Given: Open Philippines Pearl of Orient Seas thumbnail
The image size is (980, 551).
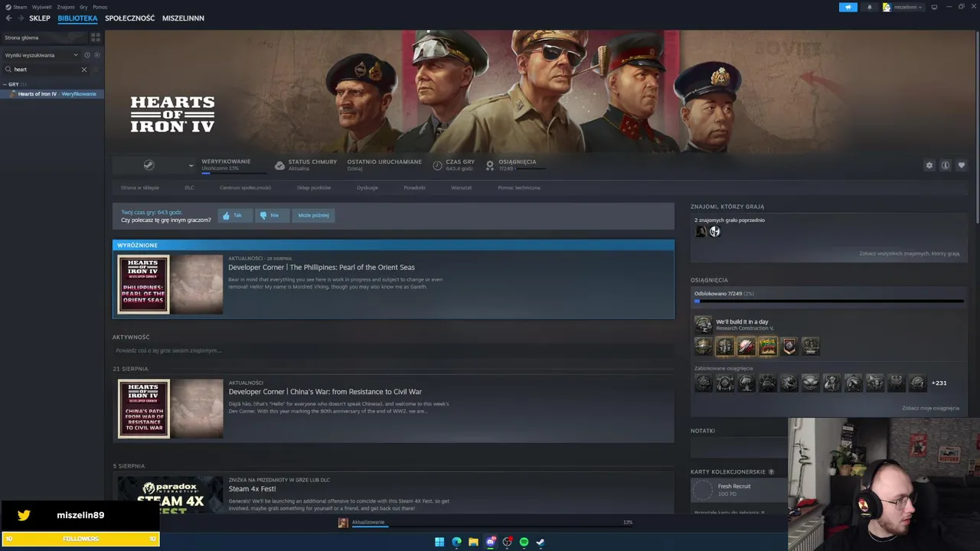Looking at the screenshot, I should [x=170, y=284].
